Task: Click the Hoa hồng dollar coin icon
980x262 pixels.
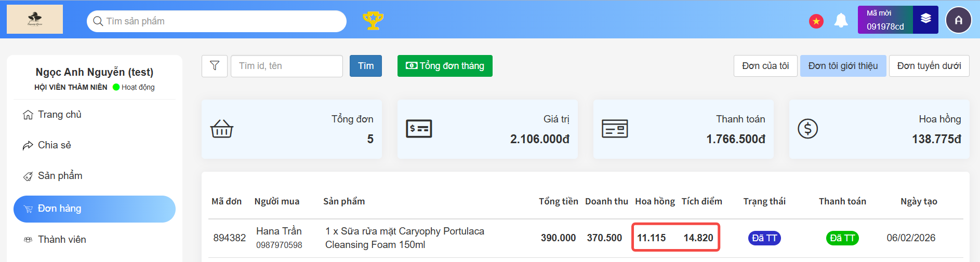Action: coord(808,129)
